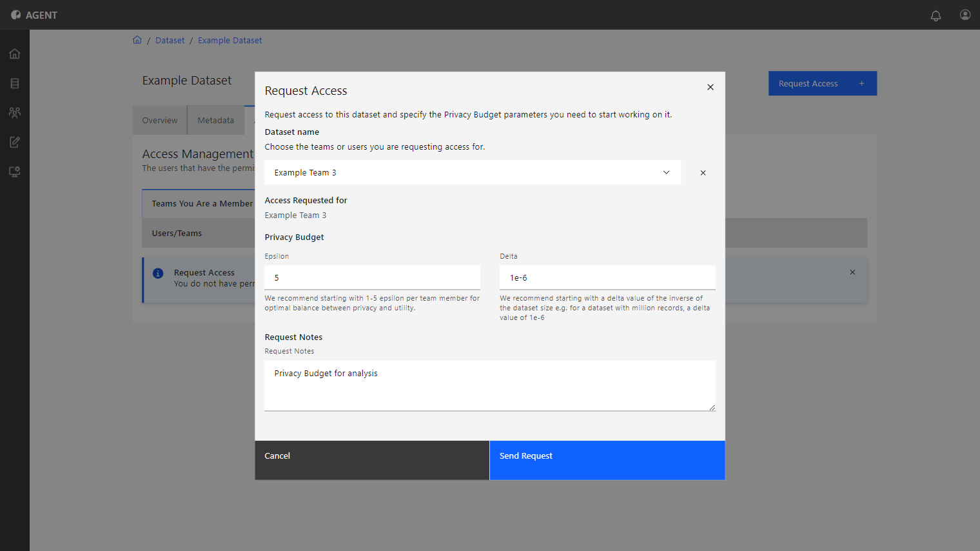Image resolution: width=980 pixels, height=551 pixels.
Task: Click the Example Dataset page title
Action: [187, 81]
